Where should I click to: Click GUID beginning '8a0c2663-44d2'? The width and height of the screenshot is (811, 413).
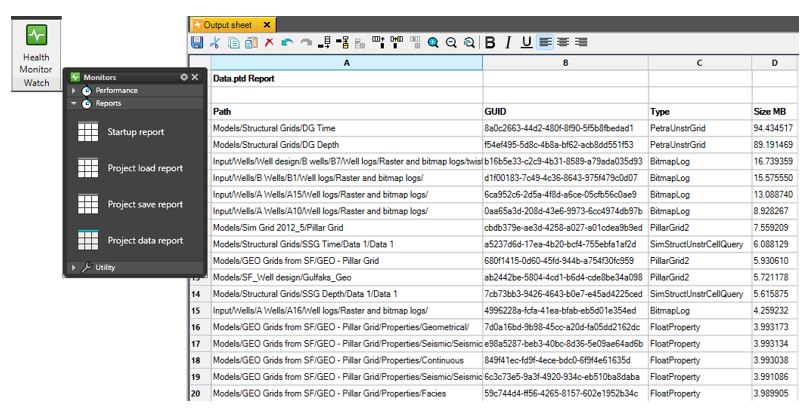click(565, 128)
